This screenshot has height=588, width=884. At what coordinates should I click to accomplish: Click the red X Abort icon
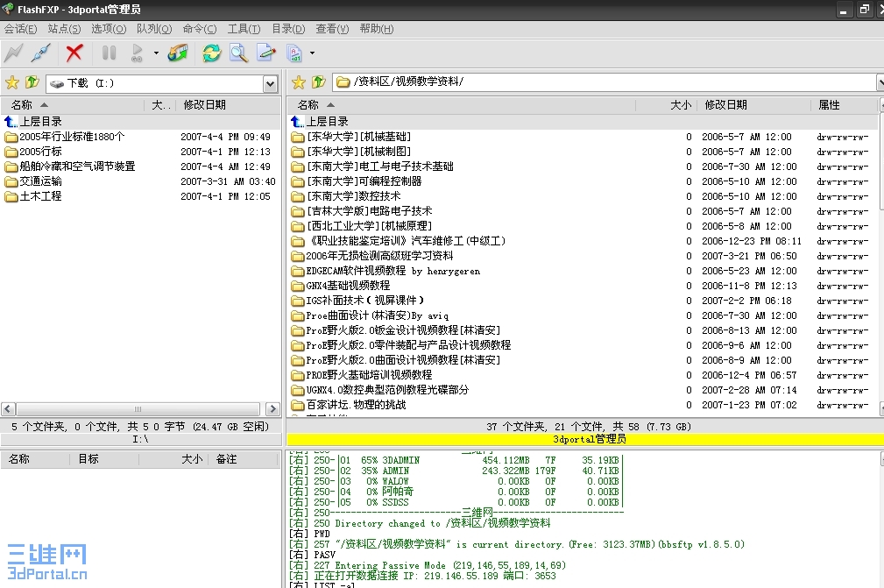(x=74, y=53)
